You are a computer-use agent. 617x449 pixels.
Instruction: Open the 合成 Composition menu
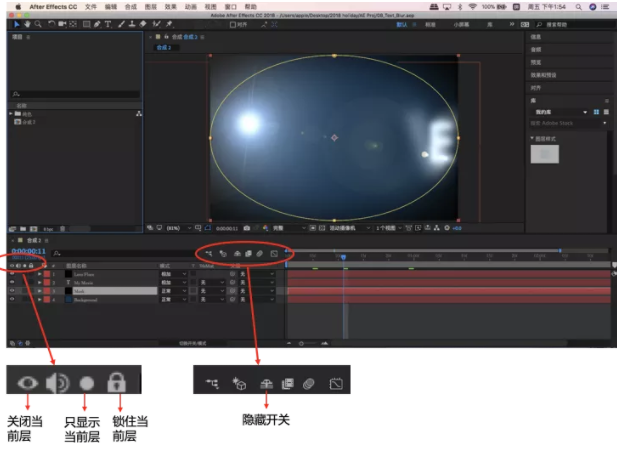[131, 7]
